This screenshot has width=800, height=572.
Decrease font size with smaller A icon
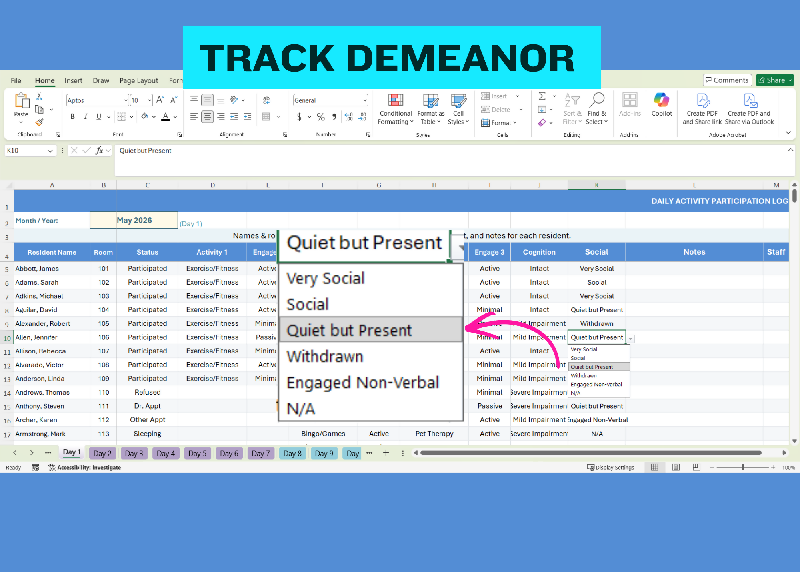[x=173, y=100]
